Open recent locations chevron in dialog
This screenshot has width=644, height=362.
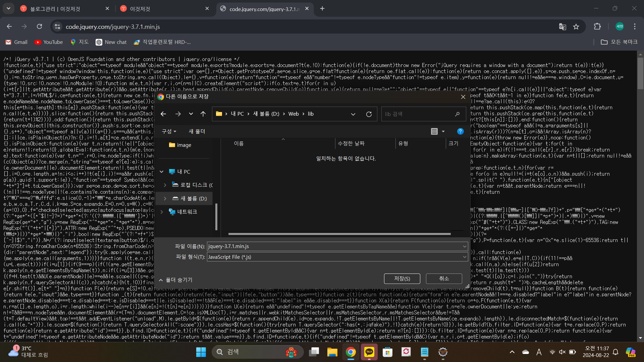coord(191,114)
